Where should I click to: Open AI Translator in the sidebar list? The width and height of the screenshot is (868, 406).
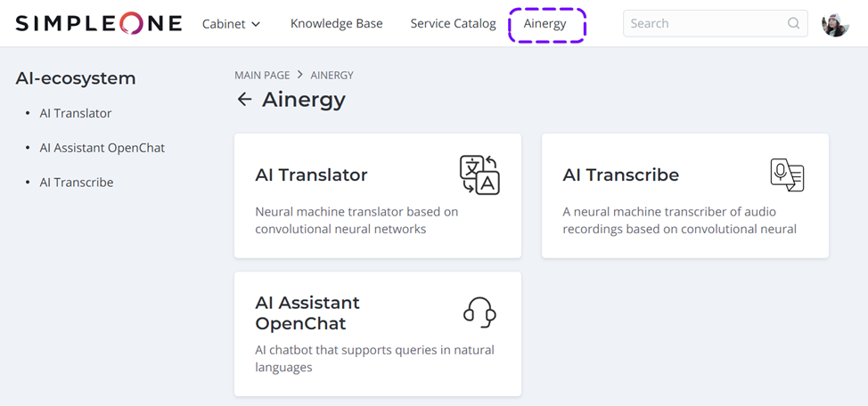coord(76,114)
